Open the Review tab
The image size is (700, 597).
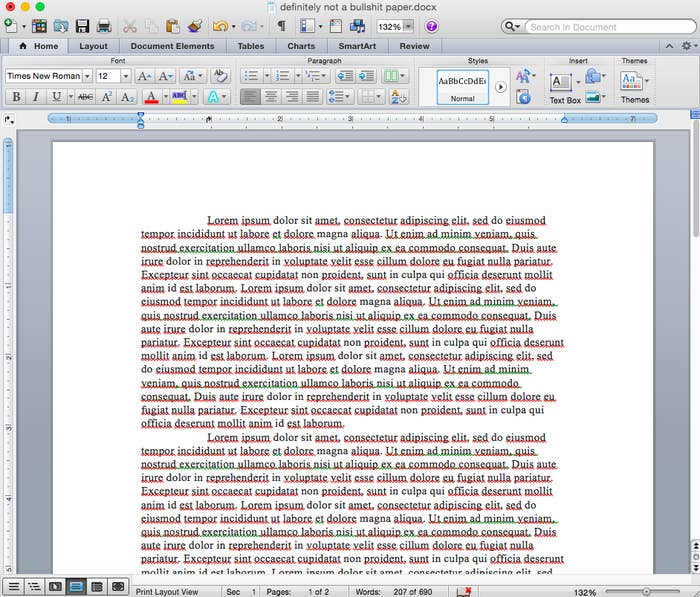click(x=414, y=46)
